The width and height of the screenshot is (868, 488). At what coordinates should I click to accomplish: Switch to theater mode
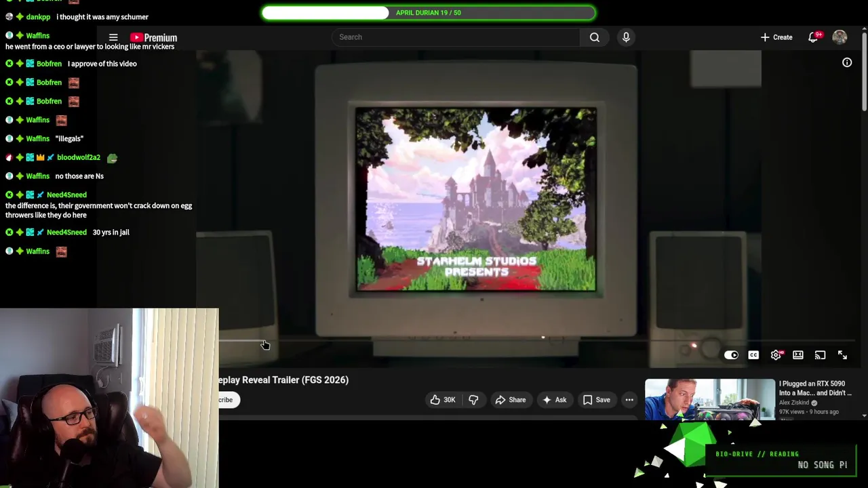tap(798, 355)
